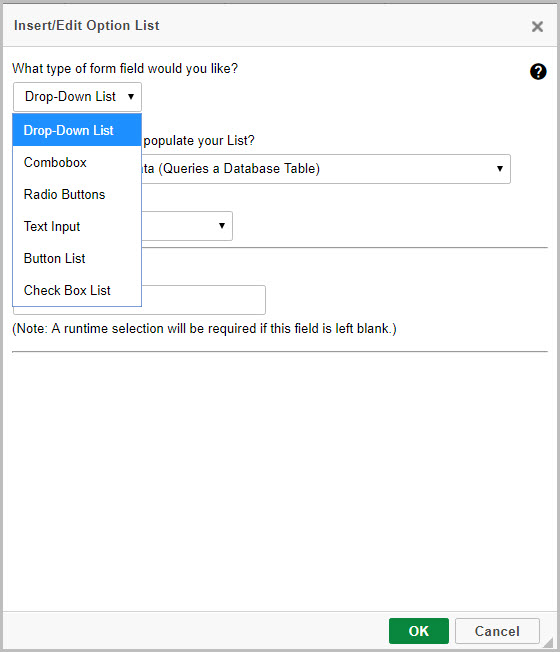Click the form field type dropdown arrow
Image resolution: width=560 pixels, height=652 pixels.
(131, 97)
